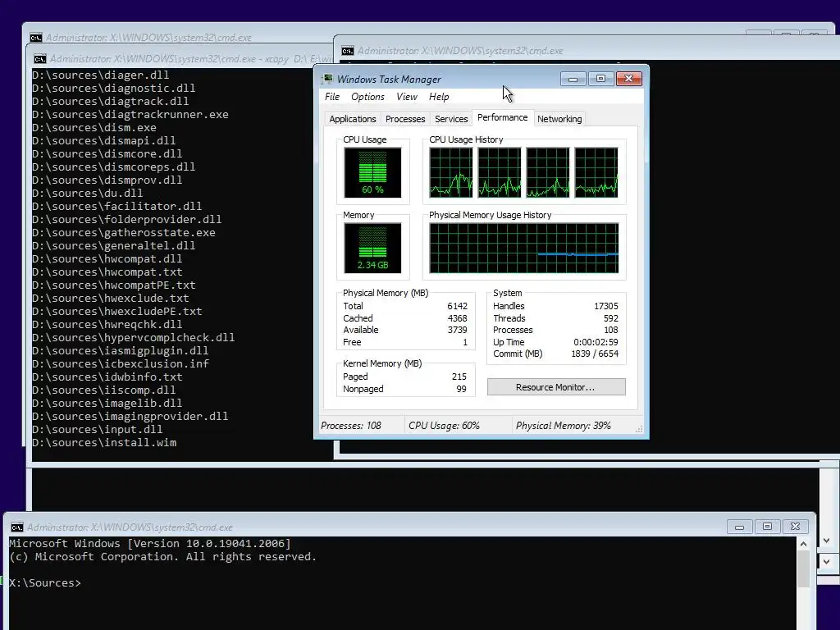Screen dimensions: 840x630
Task: Click the scrollbar thumb in X:\Sources cmd
Action: click(x=803, y=569)
